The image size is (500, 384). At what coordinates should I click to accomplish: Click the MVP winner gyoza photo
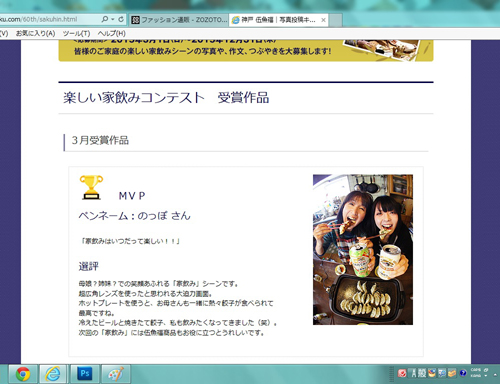coord(363,249)
